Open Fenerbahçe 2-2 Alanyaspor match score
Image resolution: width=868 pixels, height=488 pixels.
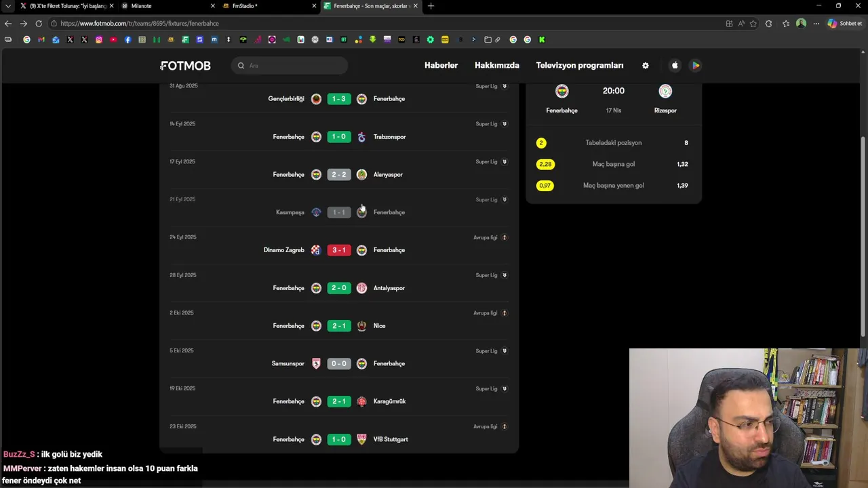(x=339, y=175)
